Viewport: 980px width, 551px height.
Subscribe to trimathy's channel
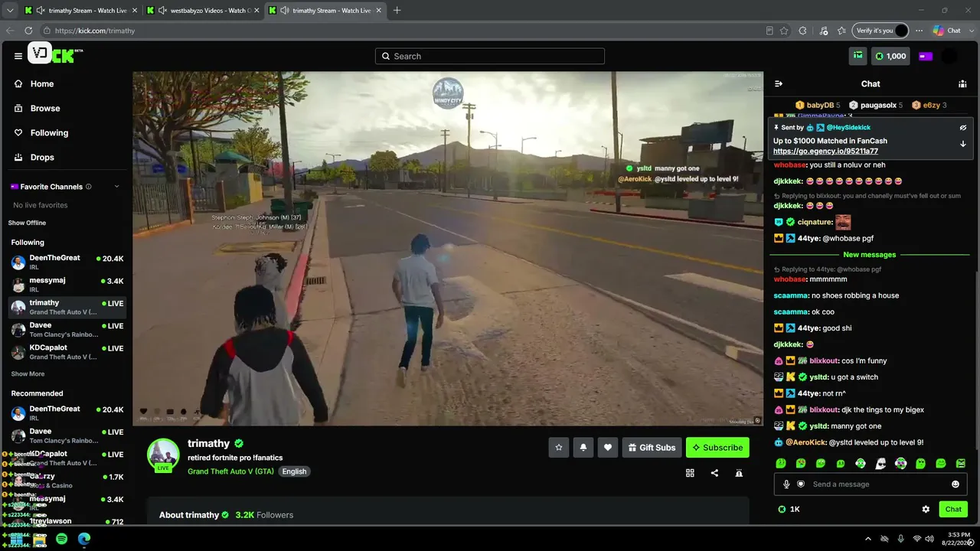click(x=717, y=448)
